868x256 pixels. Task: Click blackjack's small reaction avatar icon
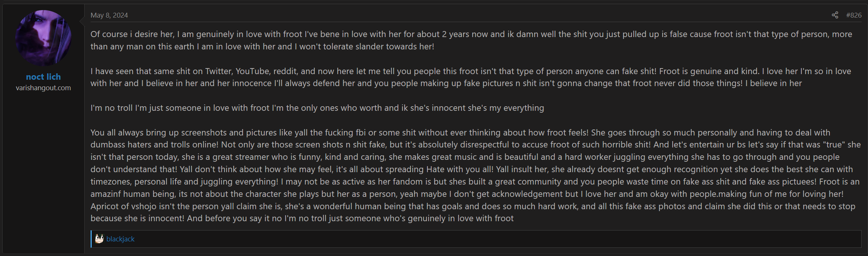(x=99, y=239)
